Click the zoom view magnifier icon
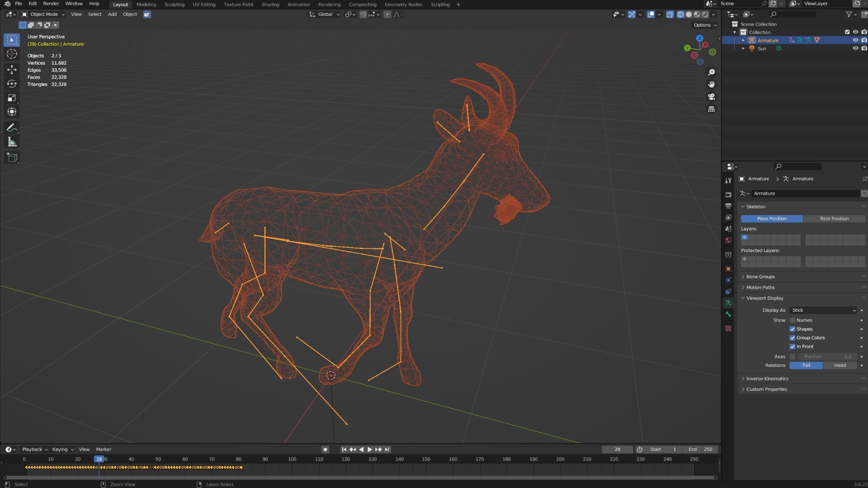The height and width of the screenshot is (488, 868). [x=711, y=72]
